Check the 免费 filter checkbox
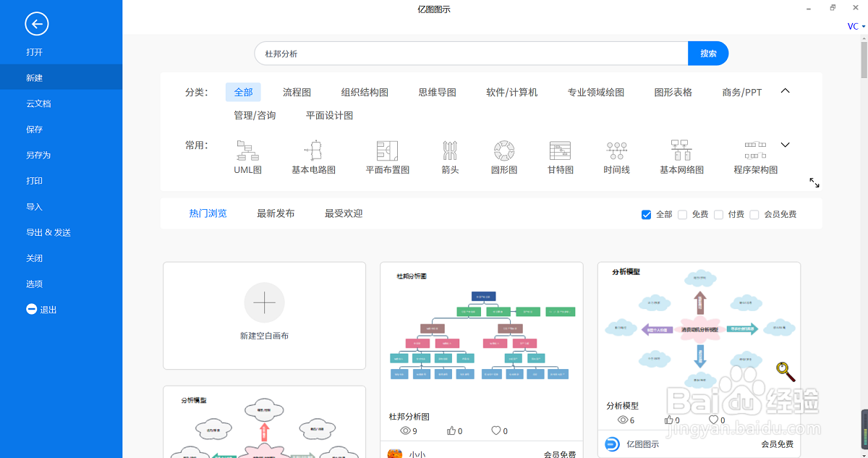868x458 pixels. tap(682, 214)
